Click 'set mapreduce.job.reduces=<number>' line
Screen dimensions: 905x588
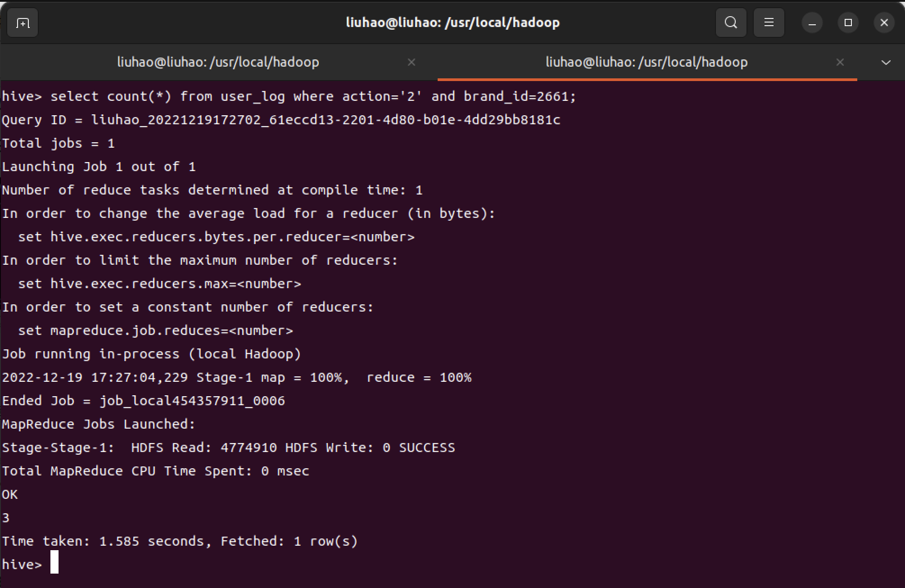click(x=155, y=330)
